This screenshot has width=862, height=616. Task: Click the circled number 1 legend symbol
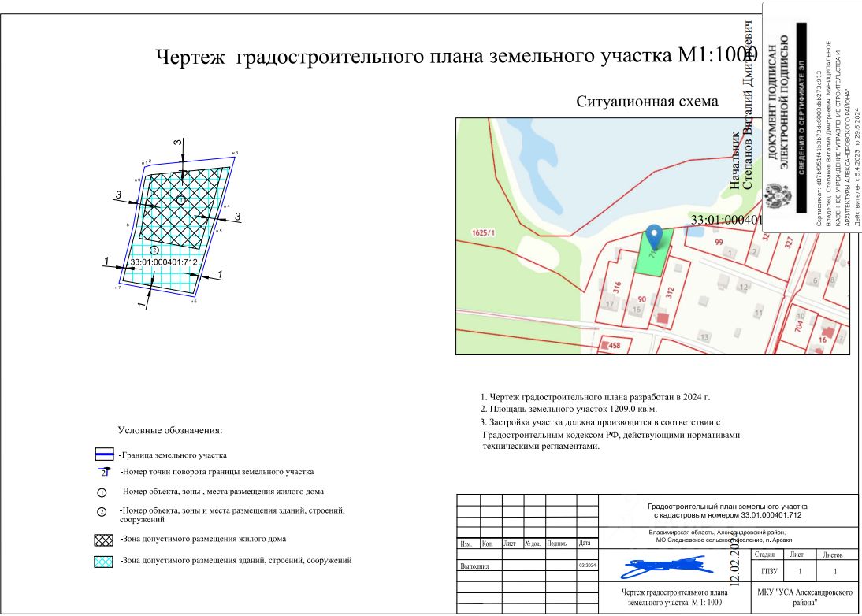[x=102, y=492]
